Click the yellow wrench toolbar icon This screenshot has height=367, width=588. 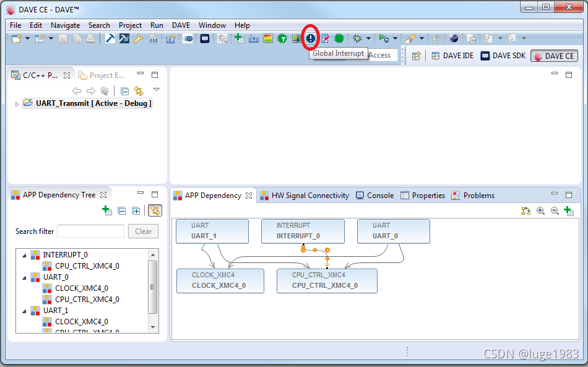pyautogui.click(x=139, y=38)
